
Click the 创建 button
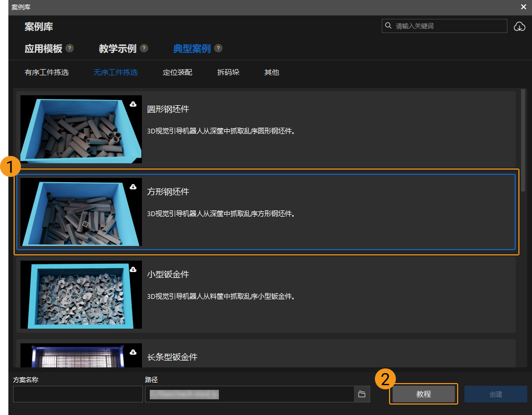495,394
